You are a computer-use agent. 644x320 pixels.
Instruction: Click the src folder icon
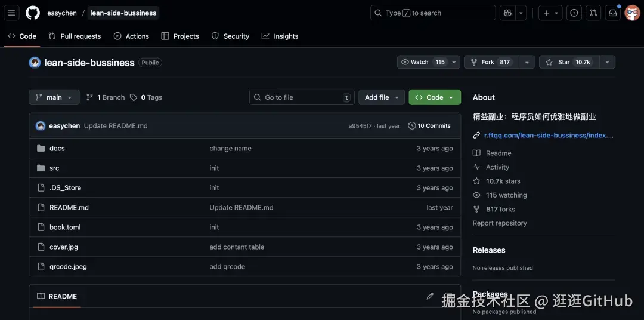coord(41,168)
